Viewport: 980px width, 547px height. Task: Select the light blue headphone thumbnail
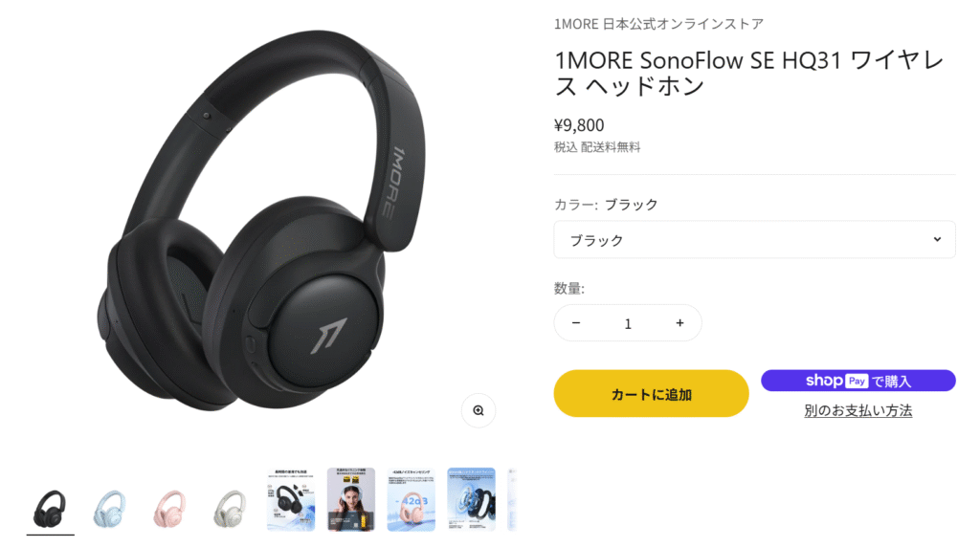(110, 509)
